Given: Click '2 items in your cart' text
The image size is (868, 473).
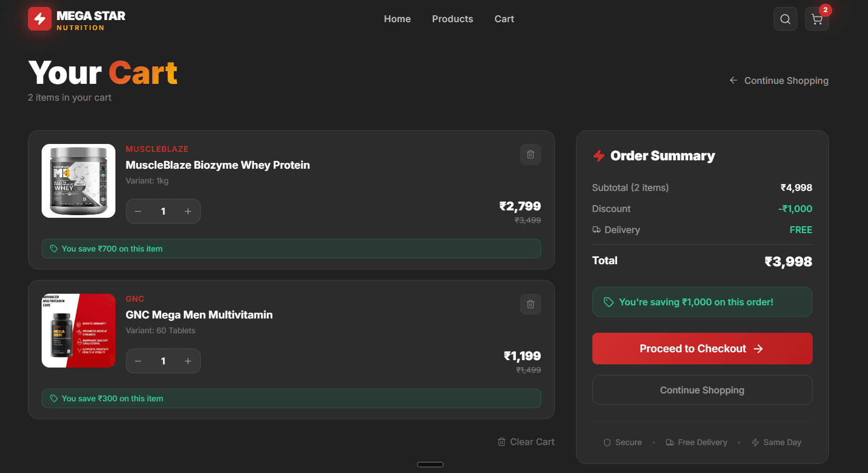Looking at the screenshot, I should pyautogui.click(x=70, y=98).
